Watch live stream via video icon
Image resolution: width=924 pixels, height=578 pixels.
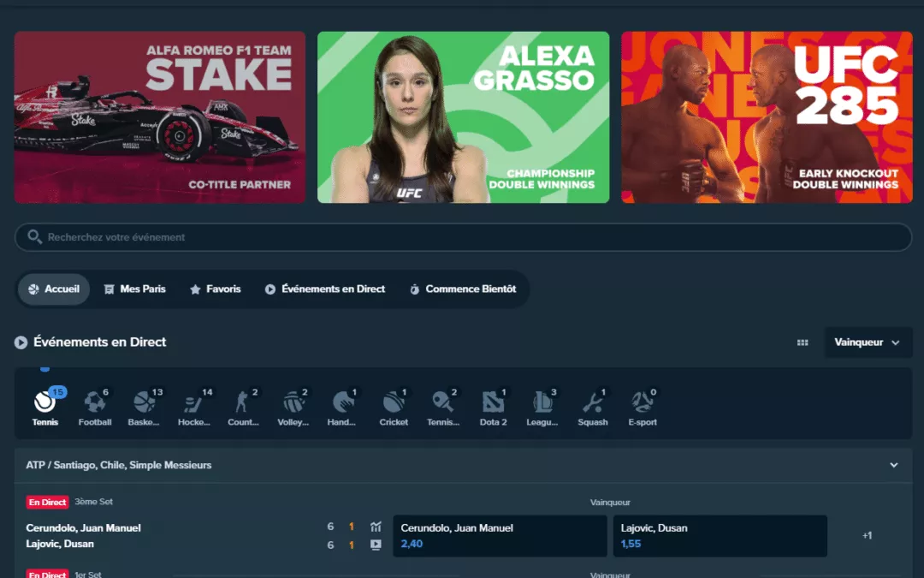[x=376, y=544]
